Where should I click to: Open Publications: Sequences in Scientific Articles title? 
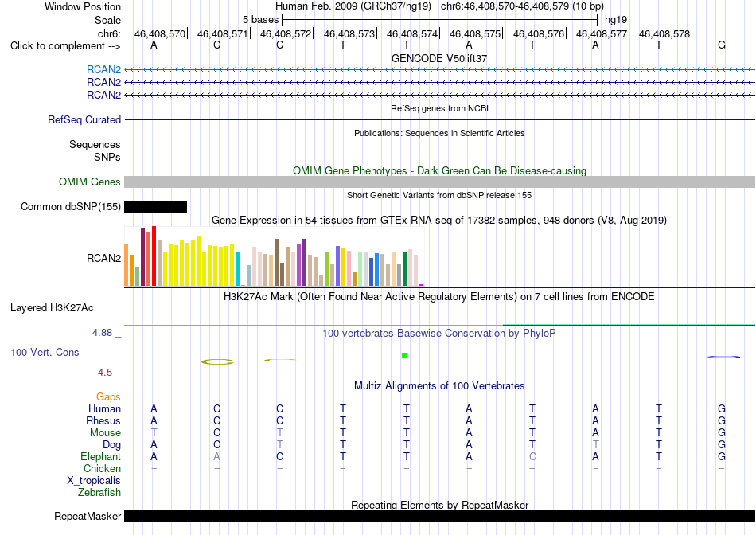(x=439, y=133)
